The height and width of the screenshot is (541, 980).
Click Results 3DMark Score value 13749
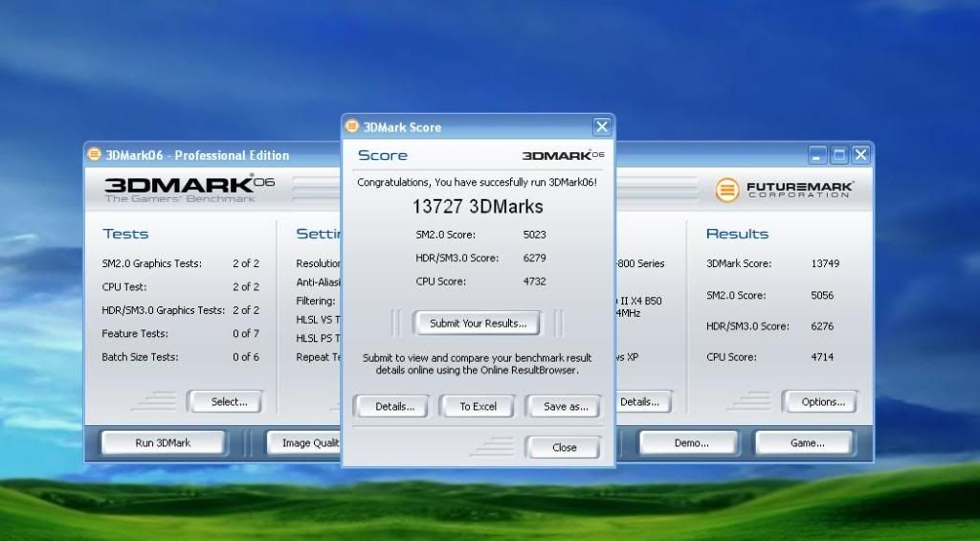click(825, 263)
